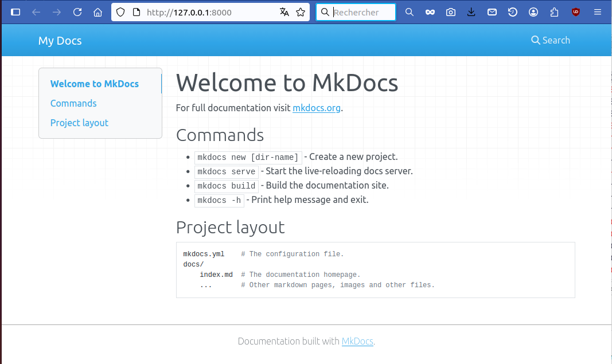Screen dimensions: 612x364
Task: Click the My Docs site title
Action: [60, 41]
